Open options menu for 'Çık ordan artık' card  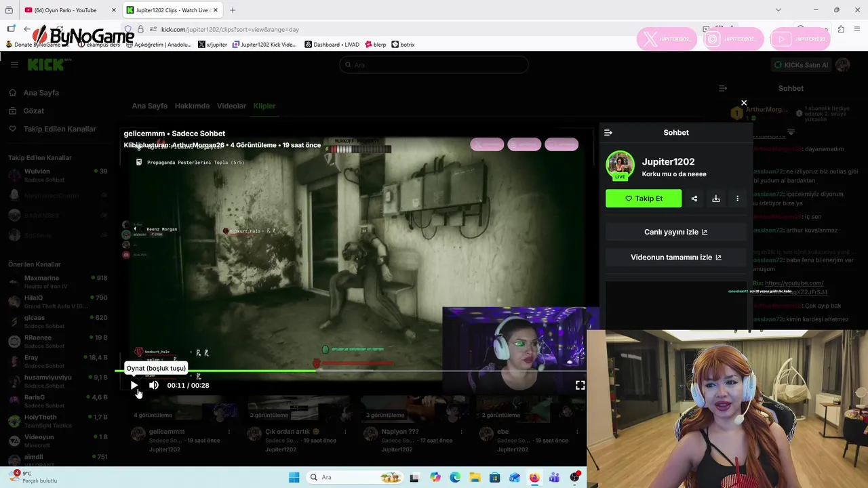(x=345, y=432)
